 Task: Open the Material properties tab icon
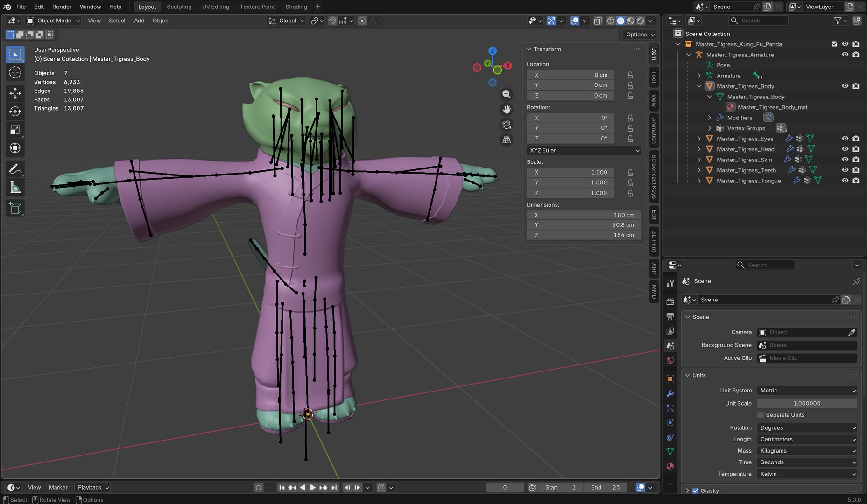[670, 466]
